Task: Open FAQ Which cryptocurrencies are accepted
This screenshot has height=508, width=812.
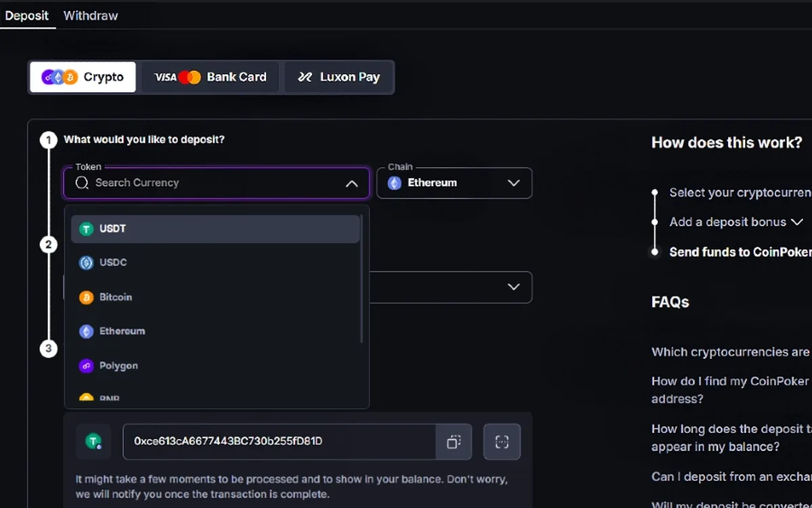Action: coord(731,352)
